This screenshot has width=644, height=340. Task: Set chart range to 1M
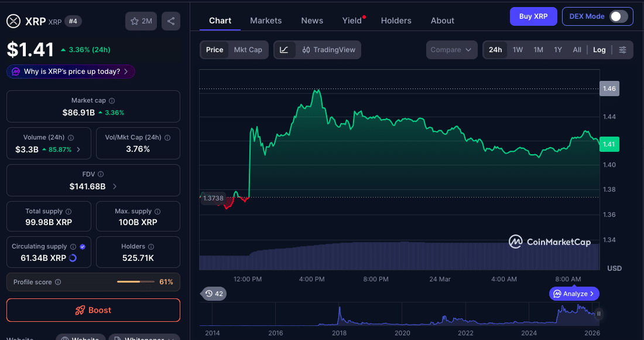point(538,50)
